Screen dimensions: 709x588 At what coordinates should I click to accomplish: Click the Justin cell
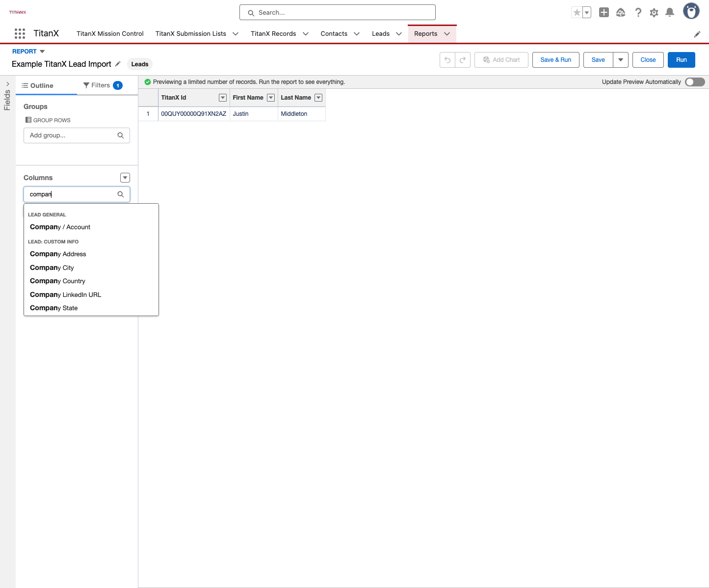[254, 114]
